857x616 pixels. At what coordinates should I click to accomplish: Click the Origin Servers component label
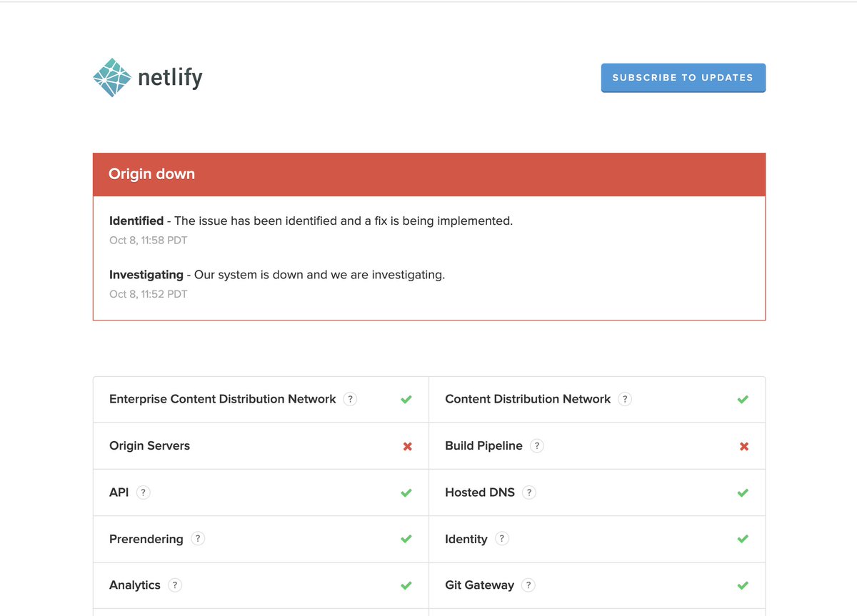tap(149, 445)
